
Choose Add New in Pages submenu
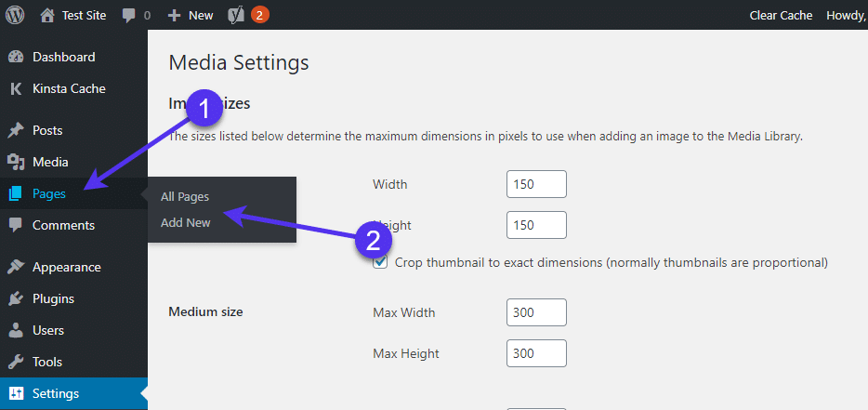pos(186,222)
